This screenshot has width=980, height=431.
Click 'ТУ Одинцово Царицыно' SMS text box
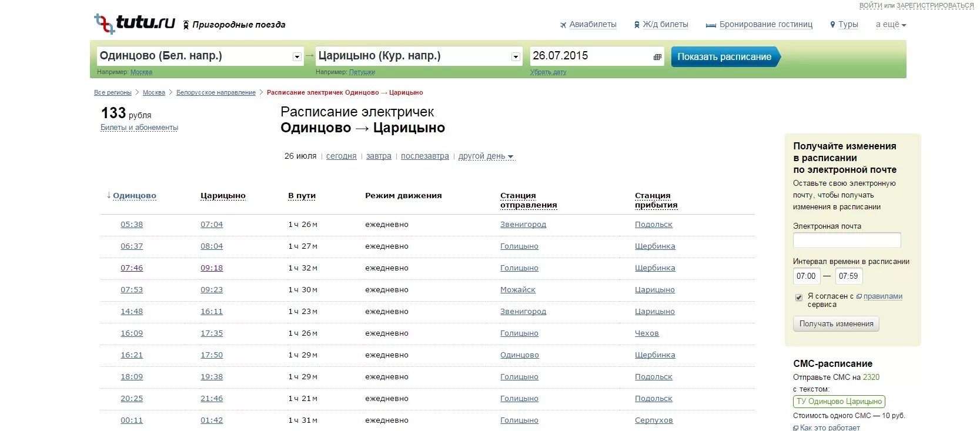(x=839, y=402)
